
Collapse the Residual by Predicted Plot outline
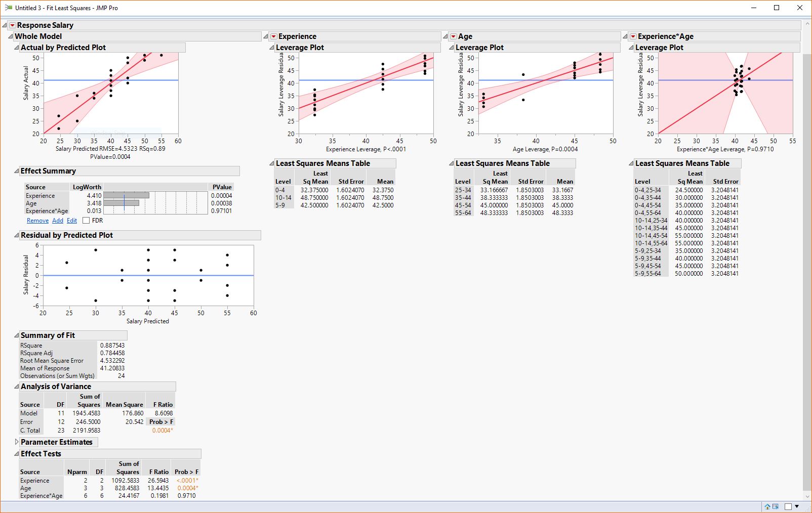tap(17, 235)
